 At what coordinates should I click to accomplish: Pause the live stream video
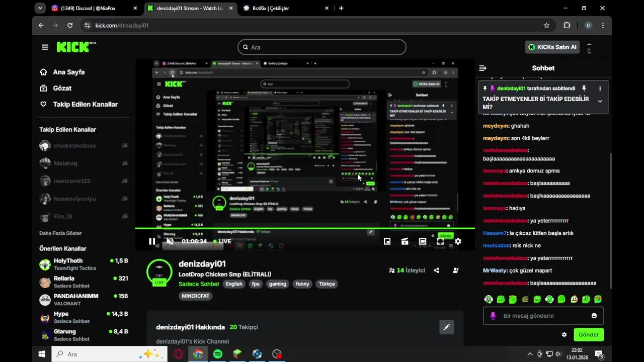[152, 241]
